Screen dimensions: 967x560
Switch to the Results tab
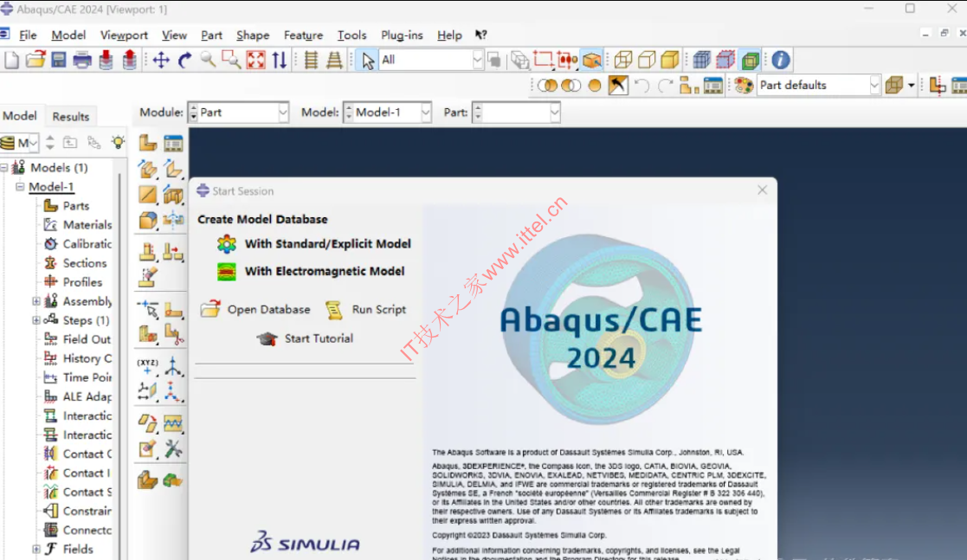(x=71, y=116)
